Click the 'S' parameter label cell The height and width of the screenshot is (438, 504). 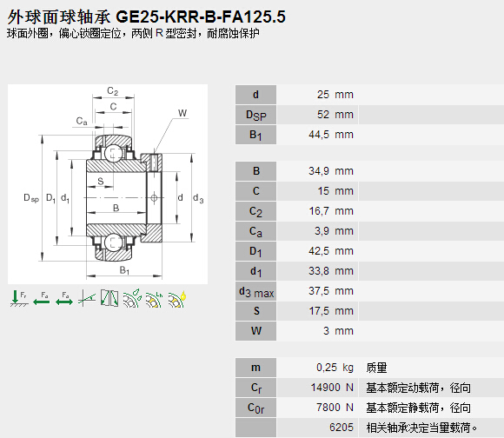coord(255,311)
